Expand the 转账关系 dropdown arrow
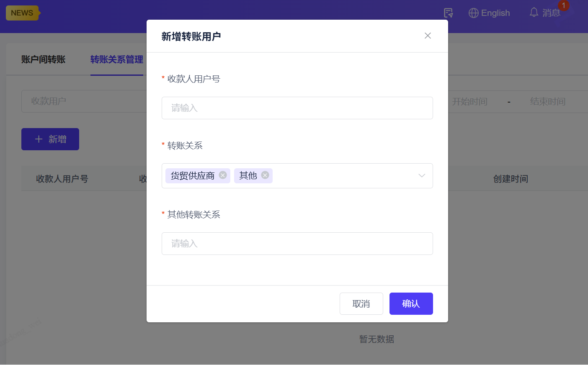Screen dimensions: 588x365 (x=422, y=176)
